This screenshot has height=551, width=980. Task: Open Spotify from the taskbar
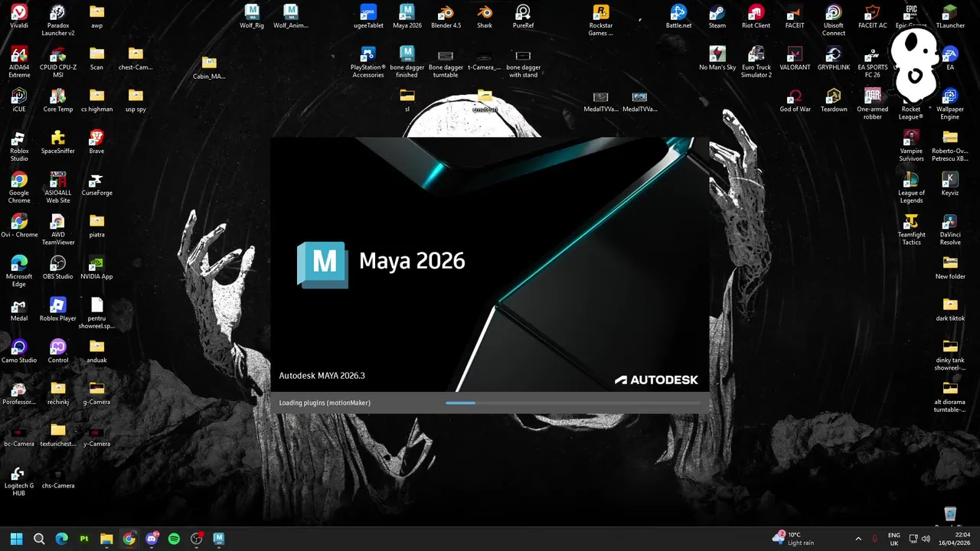click(x=174, y=539)
